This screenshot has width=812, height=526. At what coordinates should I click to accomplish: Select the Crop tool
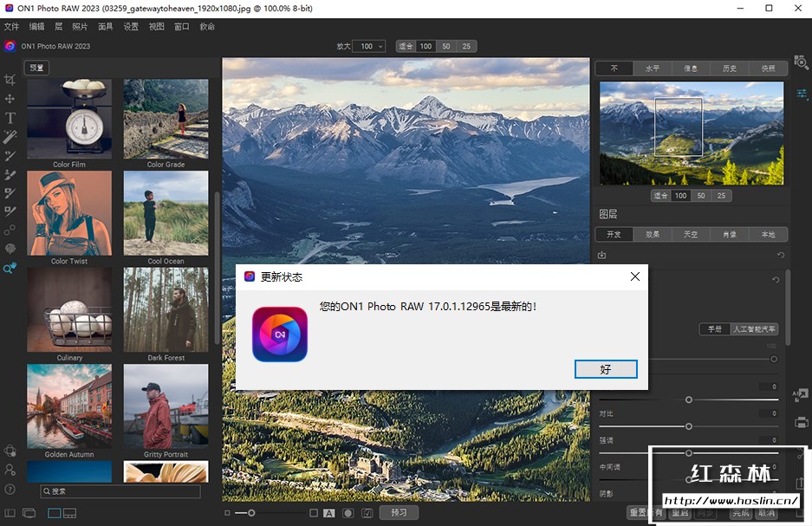[10, 80]
